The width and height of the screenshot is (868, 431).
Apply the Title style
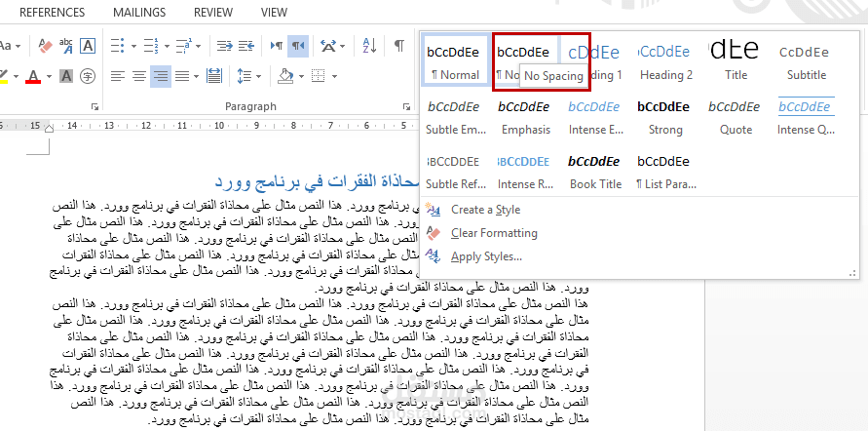click(736, 60)
